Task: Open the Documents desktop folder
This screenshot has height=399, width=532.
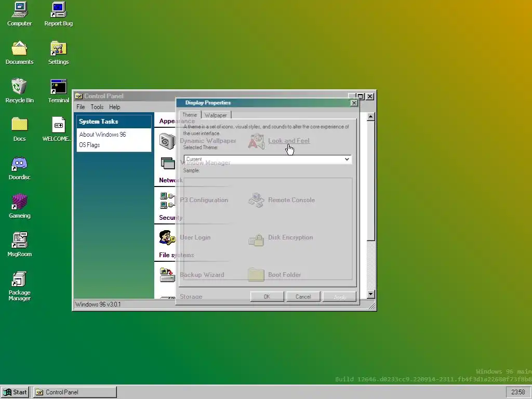Action: click(x=19, y=52)
